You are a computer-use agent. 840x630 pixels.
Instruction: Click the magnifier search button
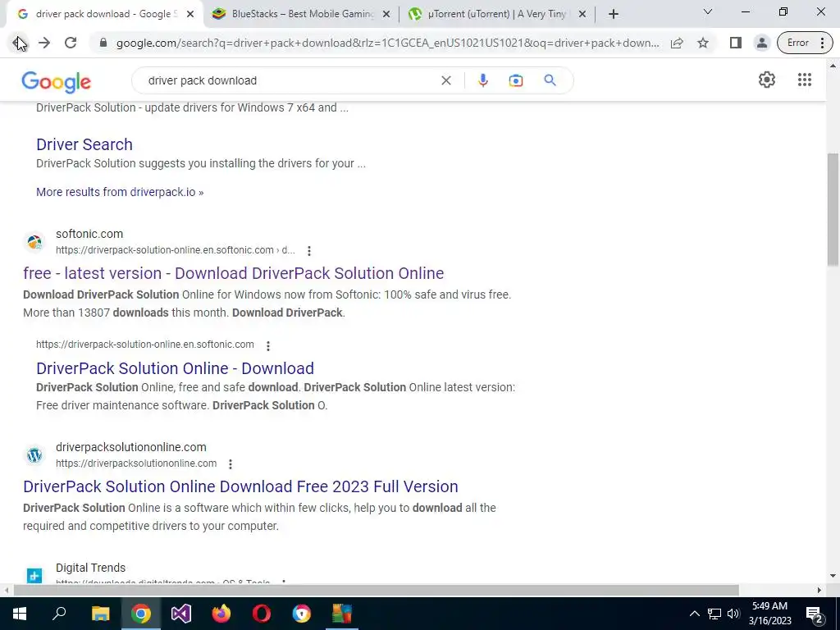pos(550,80)
